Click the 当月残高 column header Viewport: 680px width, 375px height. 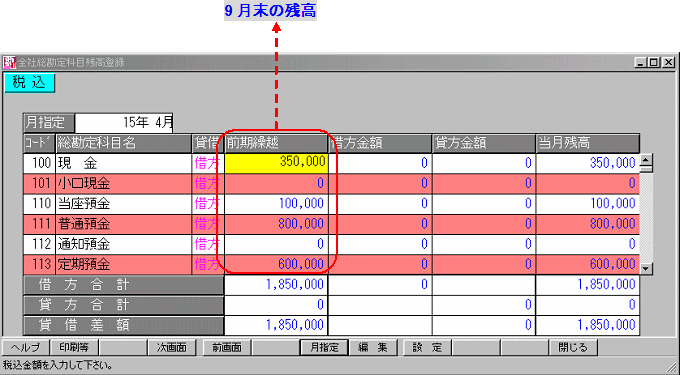pyautogui.click(x=588, y=143)
